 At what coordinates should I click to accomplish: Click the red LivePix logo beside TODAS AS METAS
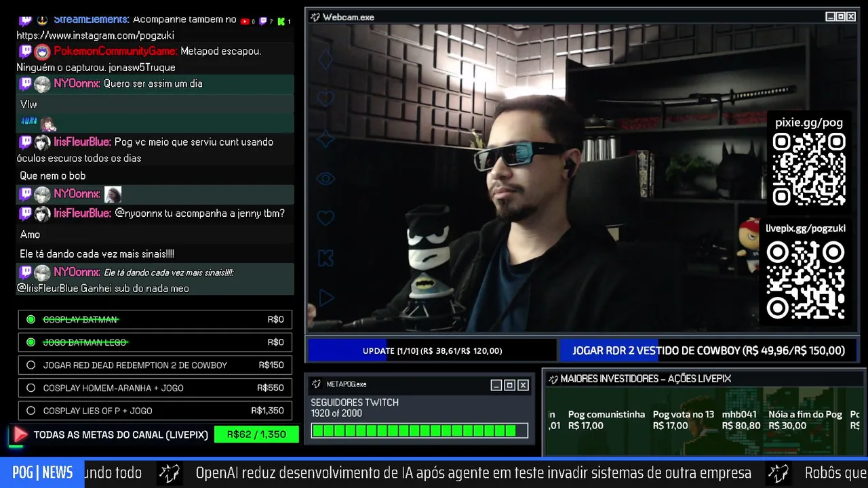pyautogui.click(x=20, y=434)
